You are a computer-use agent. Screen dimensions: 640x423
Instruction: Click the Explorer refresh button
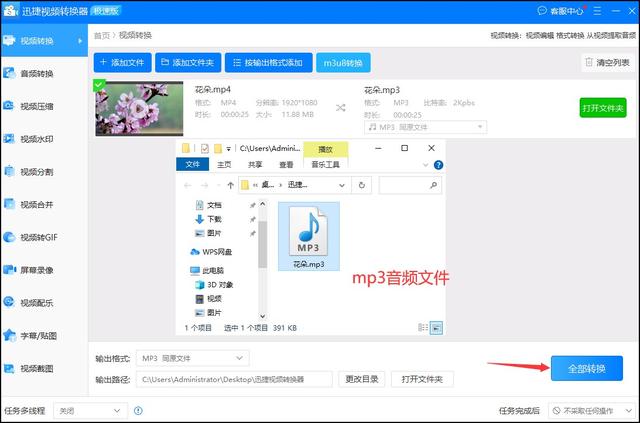click(x=362, y=185)
